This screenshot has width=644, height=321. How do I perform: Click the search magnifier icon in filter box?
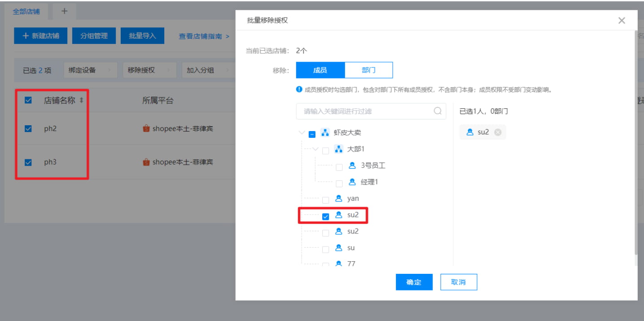point(438,111)
